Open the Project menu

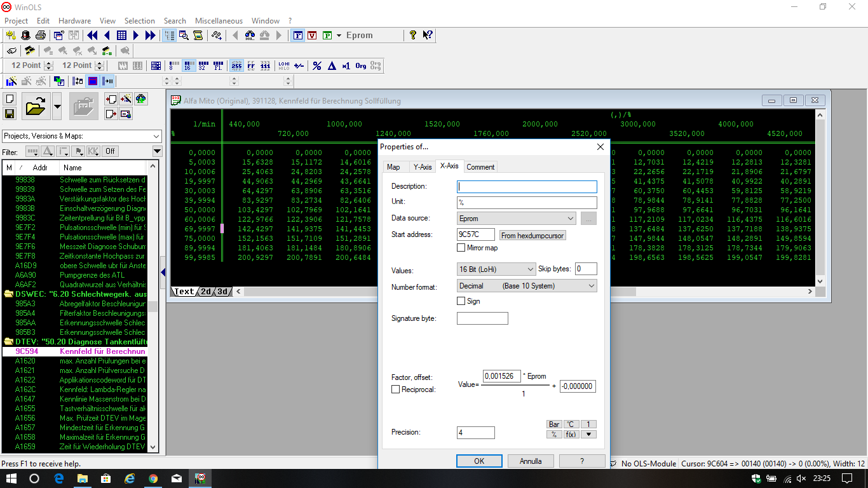pos(17,21)
